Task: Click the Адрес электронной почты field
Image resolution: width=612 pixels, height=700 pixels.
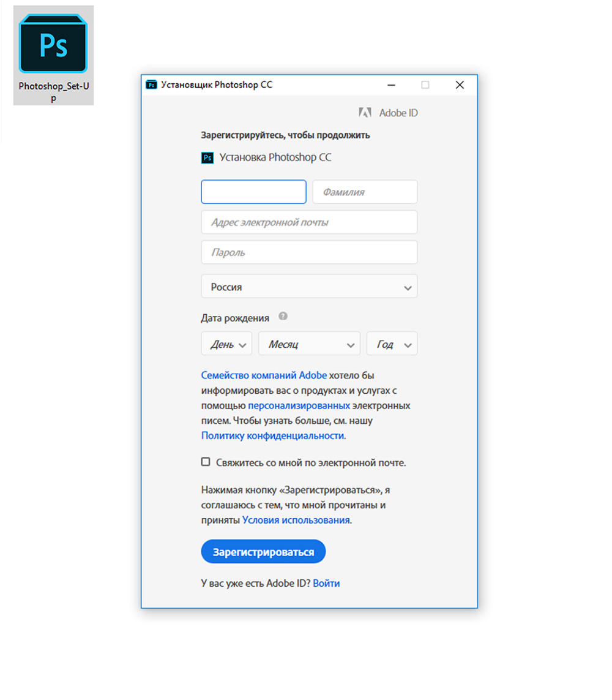Action: tap(309, 222)
